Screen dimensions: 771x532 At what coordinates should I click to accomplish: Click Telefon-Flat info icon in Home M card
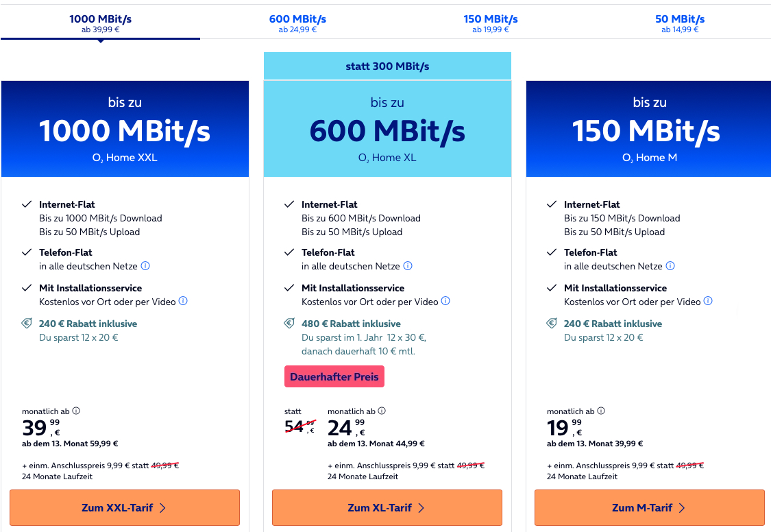670,266
